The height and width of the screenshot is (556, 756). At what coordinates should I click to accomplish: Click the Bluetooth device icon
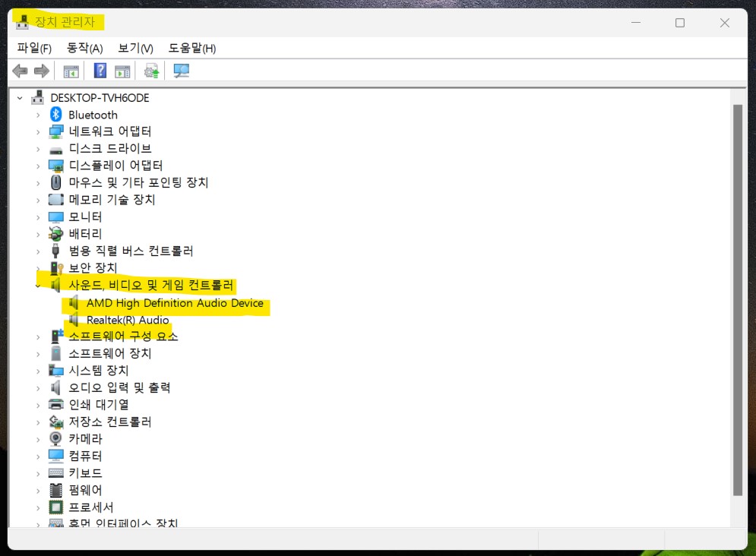[x=55, y=114]
